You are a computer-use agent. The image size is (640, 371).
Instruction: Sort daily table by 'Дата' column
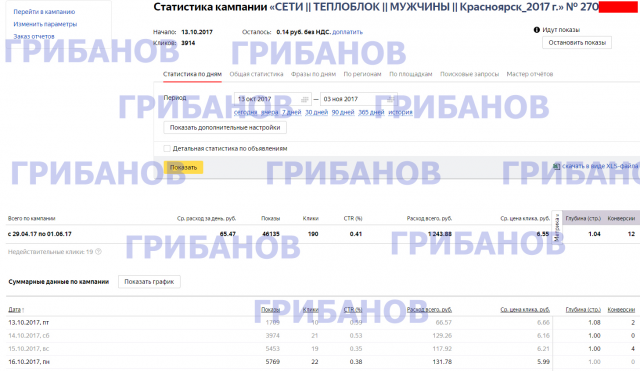(x=16, y=310)
